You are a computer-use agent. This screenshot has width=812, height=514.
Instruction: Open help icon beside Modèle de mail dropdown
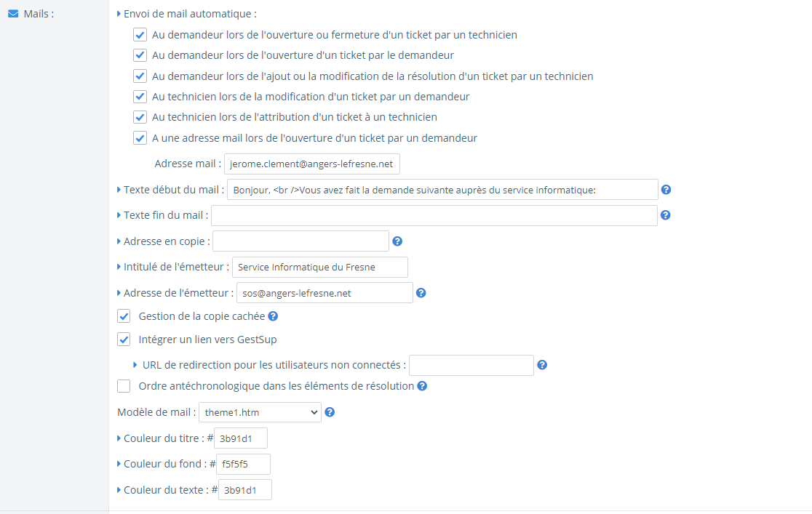tap(330, 412)
